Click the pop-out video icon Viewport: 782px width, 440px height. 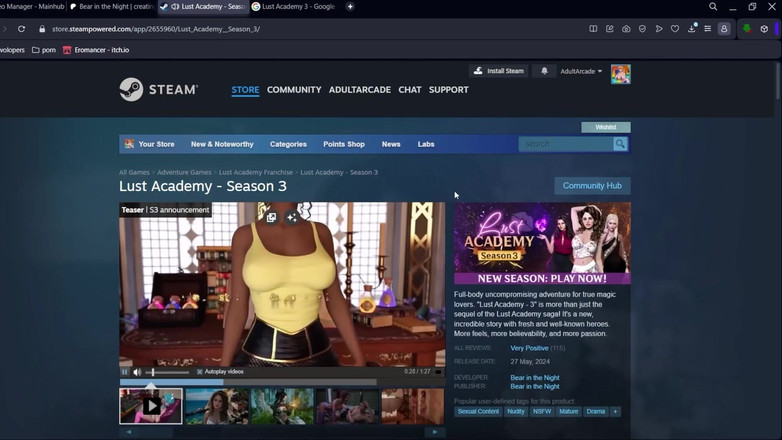[x=271, y=218]
